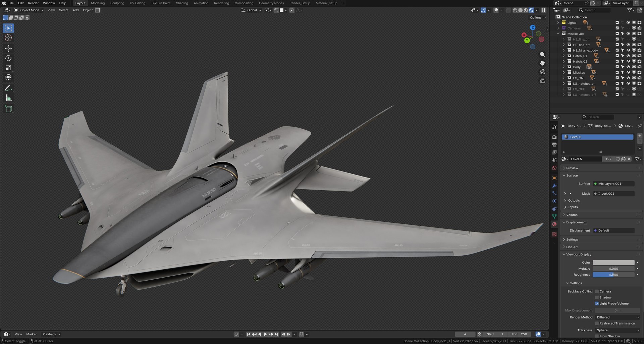Play the animation forward

(x=265, y=334)
